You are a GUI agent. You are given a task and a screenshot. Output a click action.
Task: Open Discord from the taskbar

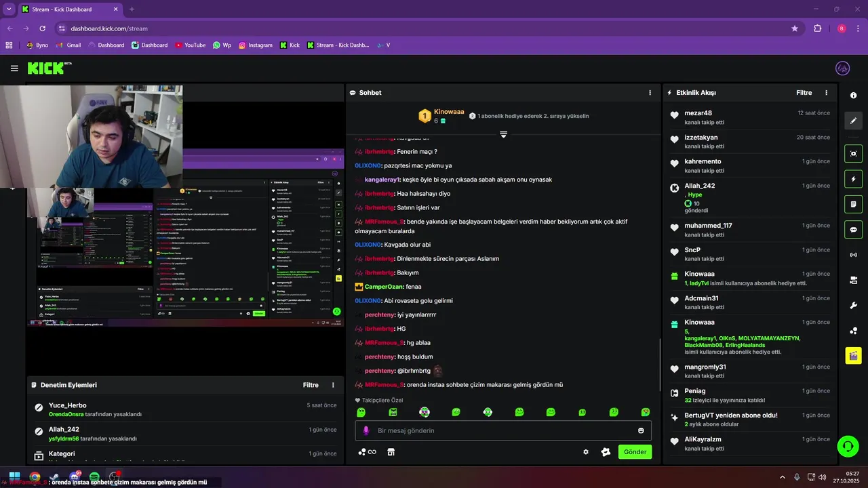[75, 477]
